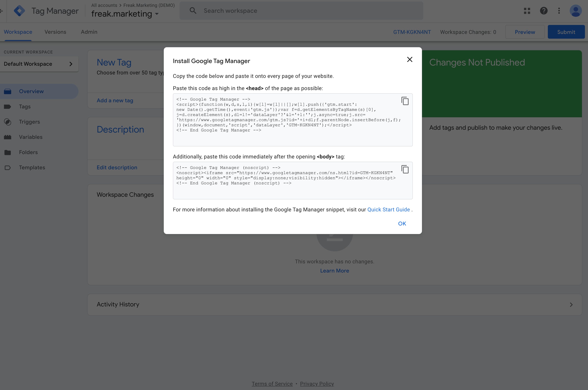
Task: Open the help question mark icon
Action: pos(543,11)
